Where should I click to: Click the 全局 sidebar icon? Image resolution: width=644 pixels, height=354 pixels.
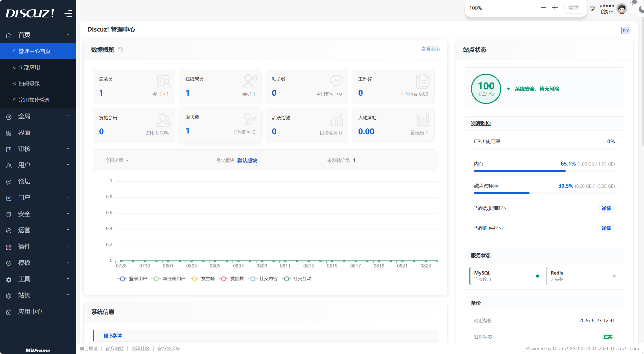tap(9, 117)
